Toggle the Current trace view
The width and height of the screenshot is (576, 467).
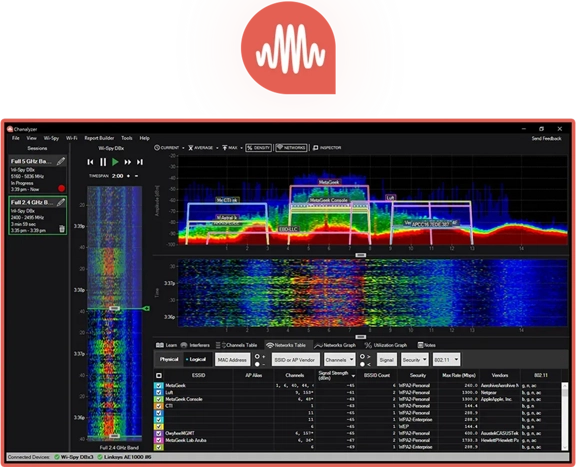click(x=167, y=148)
